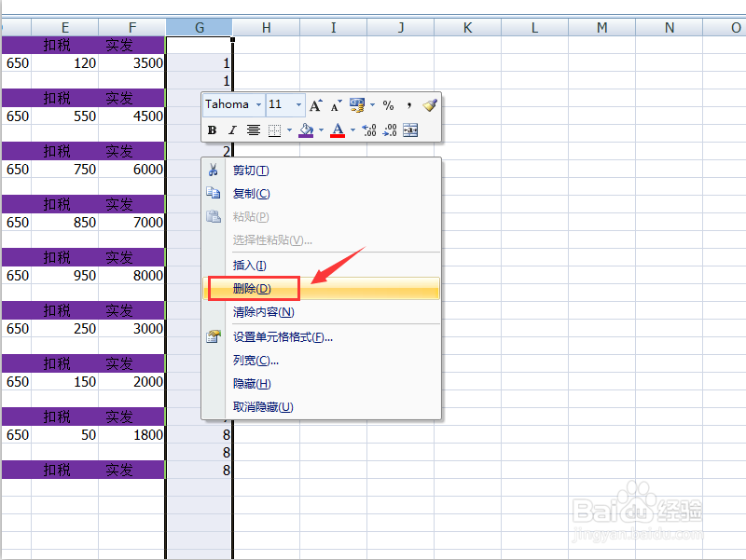This screenshot has height=560, width=746.
Task: Increase decimal places
Action: 369,130
